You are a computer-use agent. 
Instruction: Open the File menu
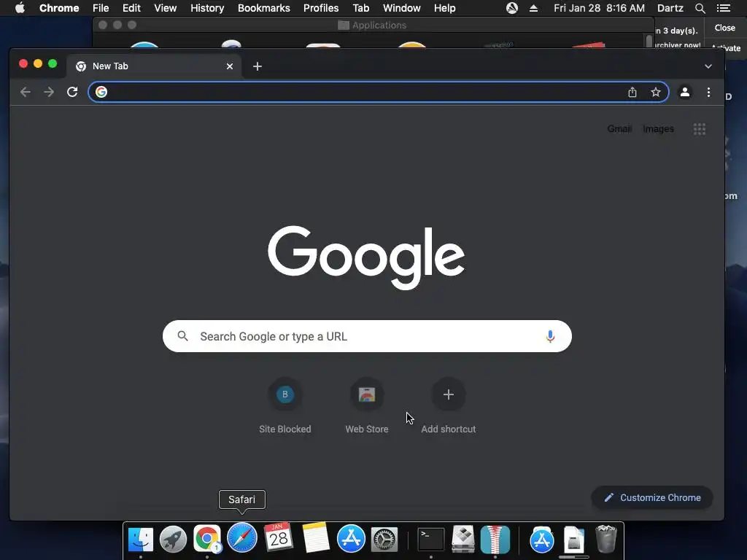(101, 8)
